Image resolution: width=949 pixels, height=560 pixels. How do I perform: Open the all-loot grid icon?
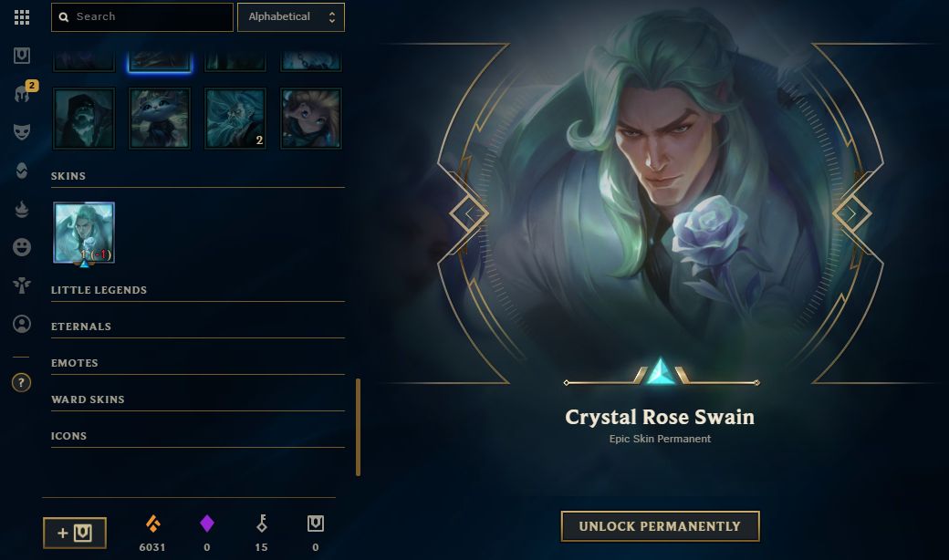point(22,17)
